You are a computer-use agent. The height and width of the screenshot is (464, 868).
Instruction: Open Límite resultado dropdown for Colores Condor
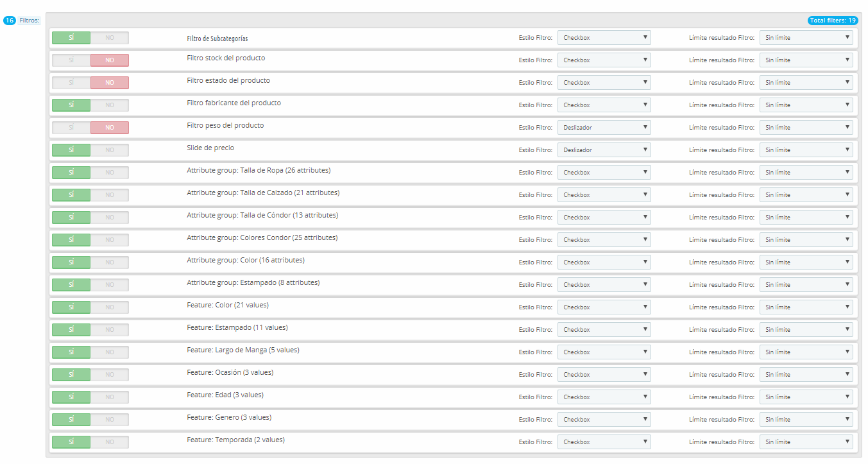click(806, 240)
